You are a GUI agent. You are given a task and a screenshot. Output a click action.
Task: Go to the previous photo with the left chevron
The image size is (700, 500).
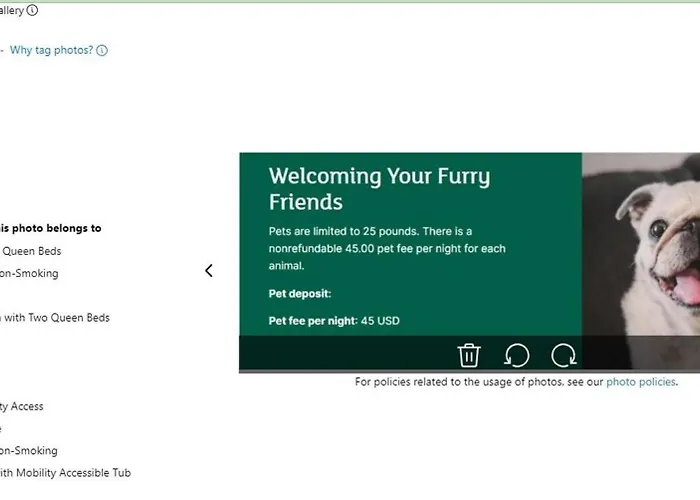(x=208, y=270)
